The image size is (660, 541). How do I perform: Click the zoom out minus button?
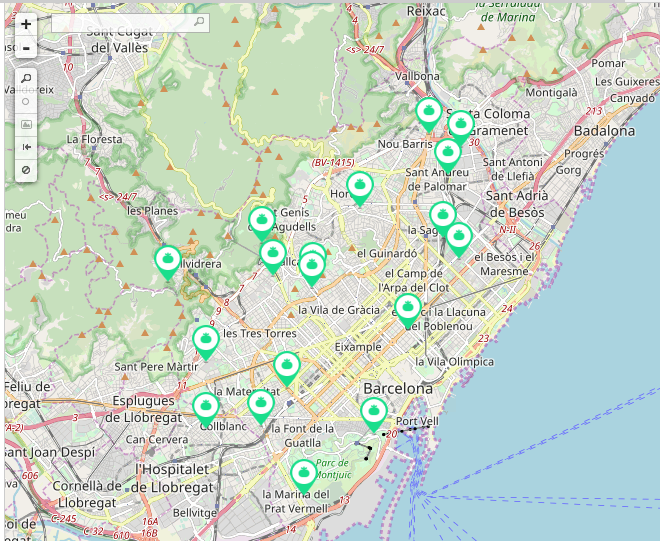pos(26,48)
